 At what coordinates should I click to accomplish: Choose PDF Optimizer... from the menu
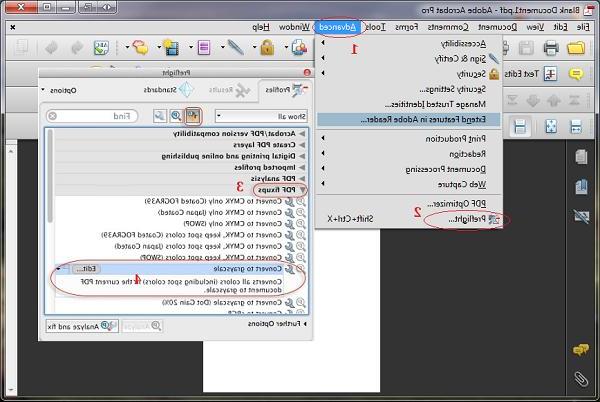coord(409,204)
